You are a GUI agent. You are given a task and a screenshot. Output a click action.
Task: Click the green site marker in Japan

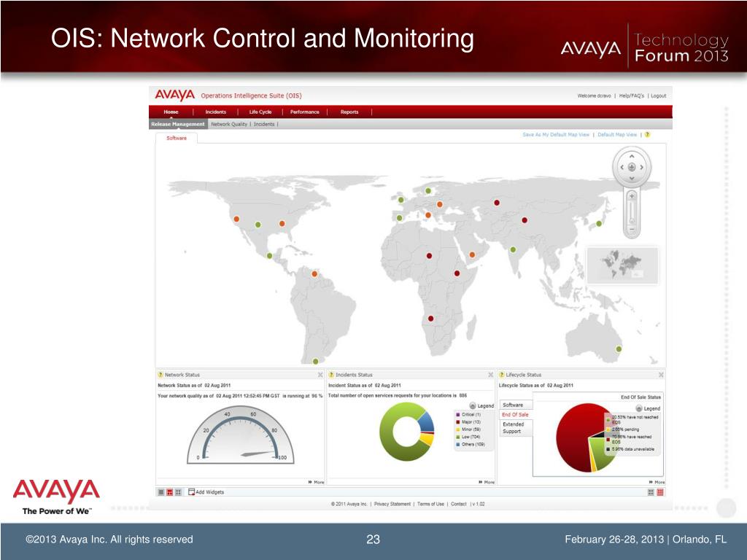point(599,223)
